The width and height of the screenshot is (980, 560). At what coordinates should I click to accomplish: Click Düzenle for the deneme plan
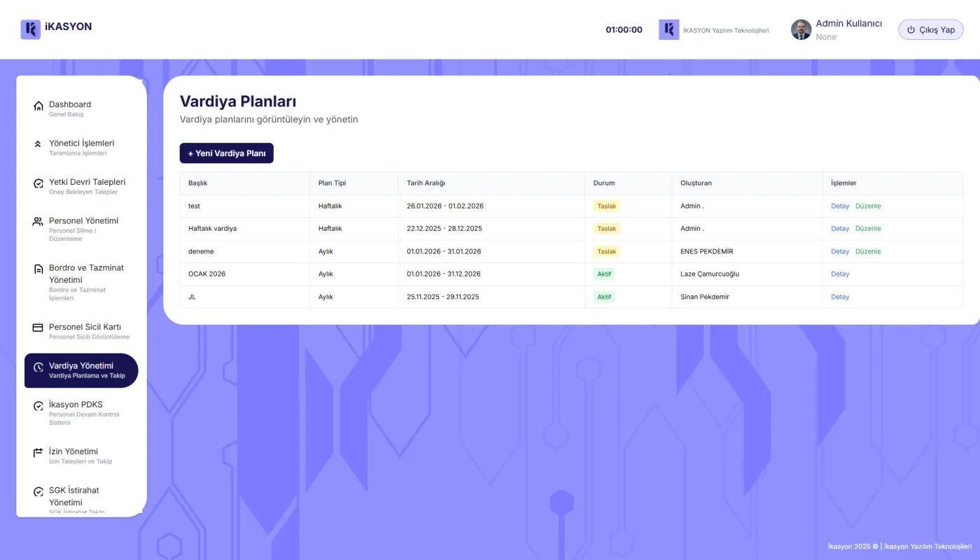pos(868,251)
